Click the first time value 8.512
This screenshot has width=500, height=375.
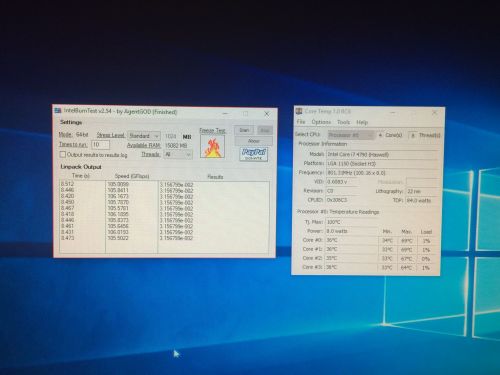(68, 184)
